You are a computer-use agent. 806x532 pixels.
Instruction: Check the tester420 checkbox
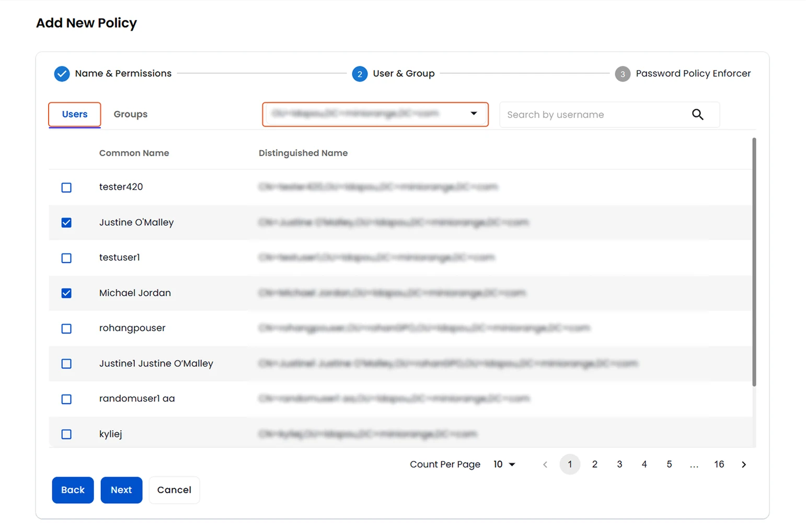66,187
